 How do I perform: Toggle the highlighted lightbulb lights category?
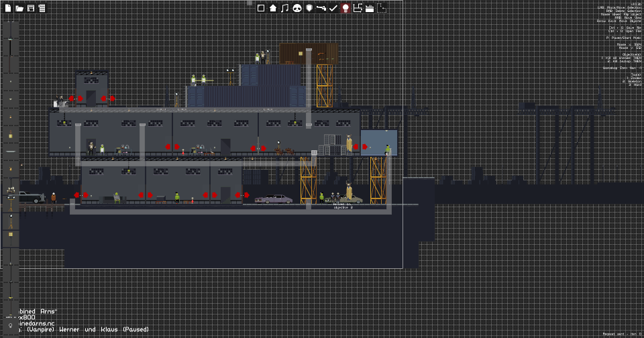point(345,8)
